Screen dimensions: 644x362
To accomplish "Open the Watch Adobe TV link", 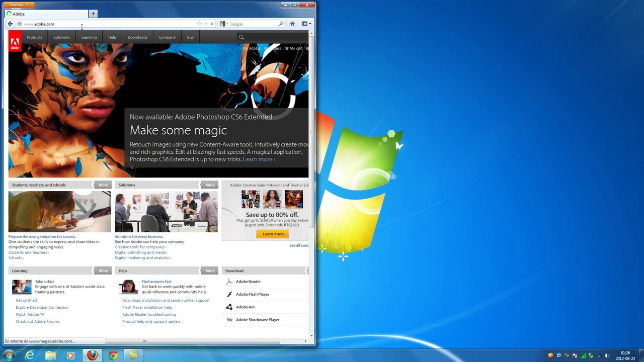I will click(x=30, y=314).
